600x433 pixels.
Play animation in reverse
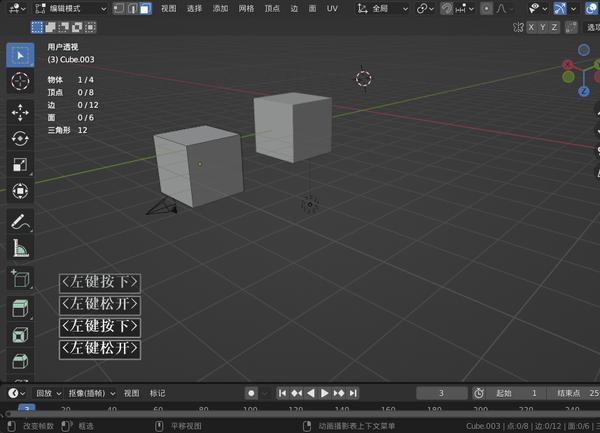tap(311, 393)
